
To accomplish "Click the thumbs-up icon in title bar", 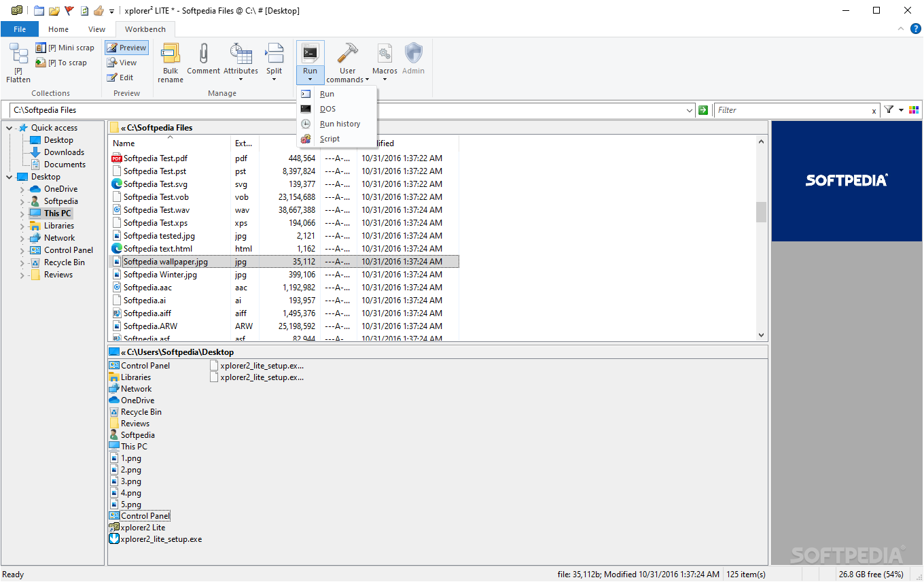I will click(x=99, y=10).
